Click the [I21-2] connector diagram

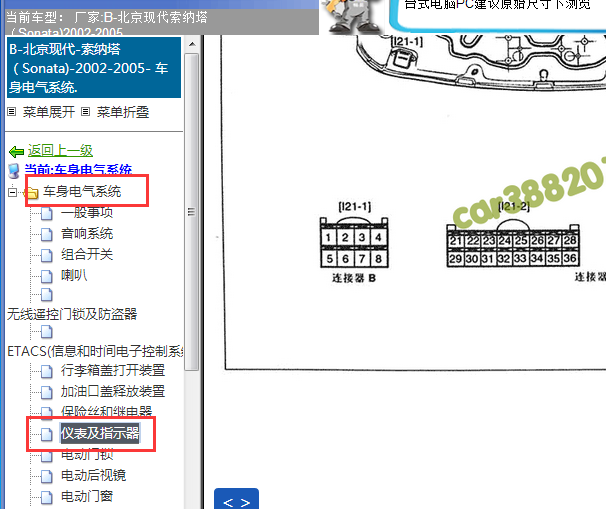[x=513, y=243]
